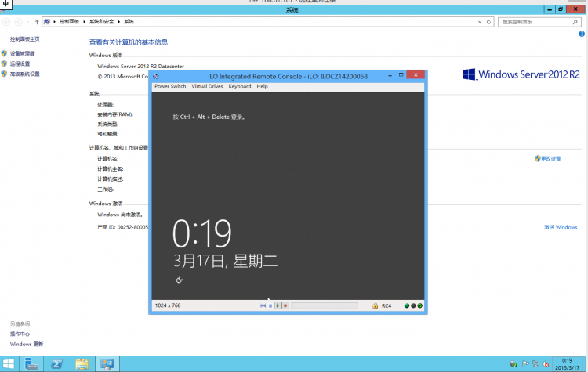Open 设备管理器 in the System window sidebar

pos(22,53)
